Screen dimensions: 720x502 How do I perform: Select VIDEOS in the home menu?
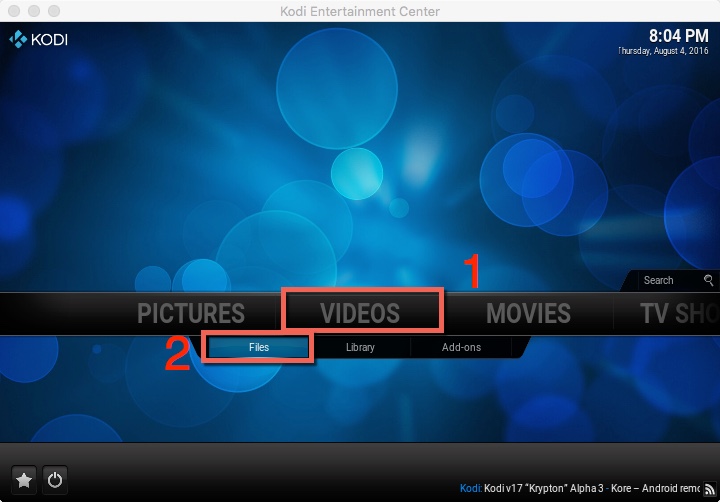click(360, 313)
